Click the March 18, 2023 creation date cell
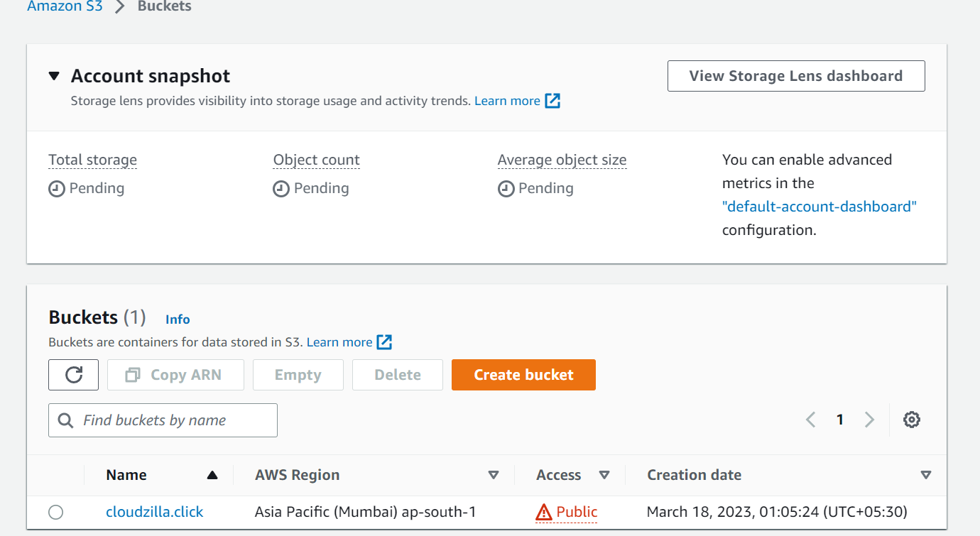 (x=778, y=512)
